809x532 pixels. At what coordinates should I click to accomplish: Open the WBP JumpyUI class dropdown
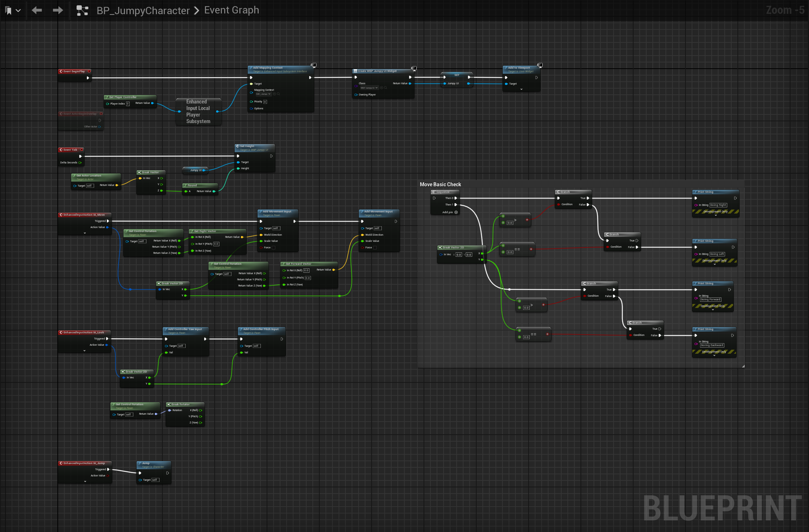369,88
